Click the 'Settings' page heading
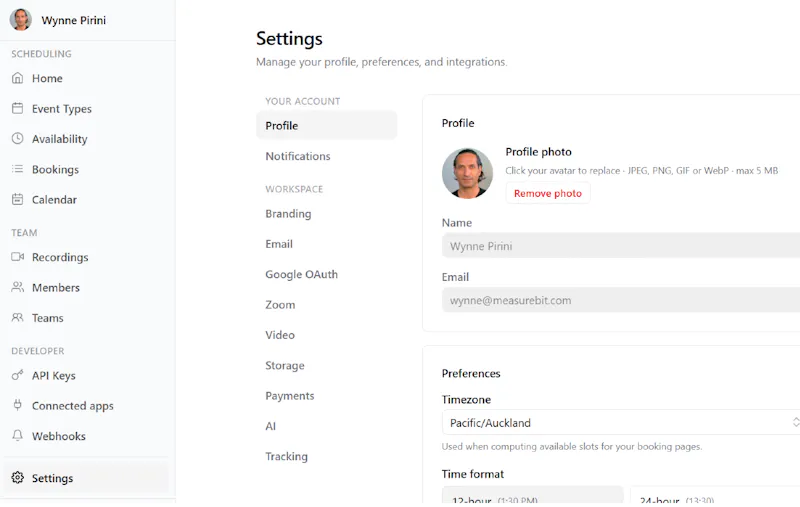800x507 pixels. pos(289,39)
